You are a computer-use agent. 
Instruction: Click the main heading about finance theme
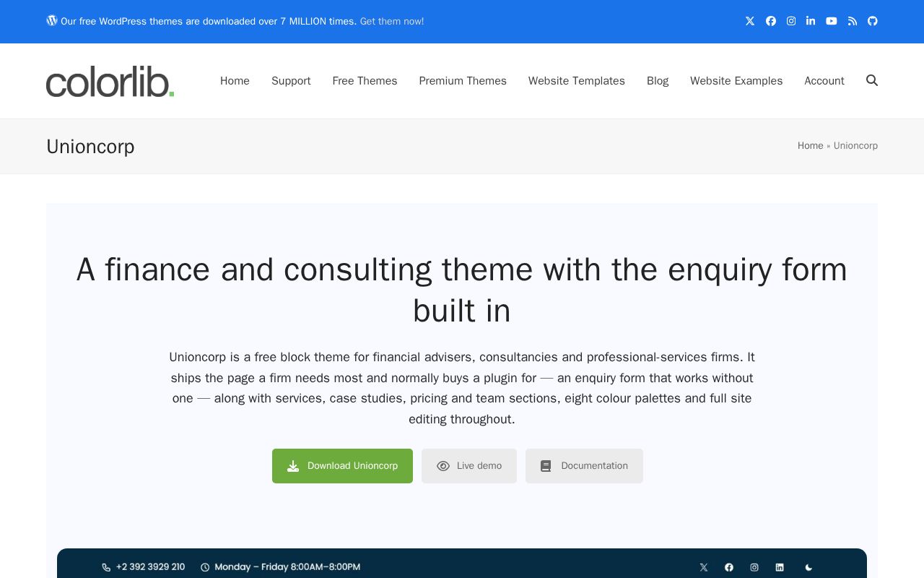(x=462, y=290)
